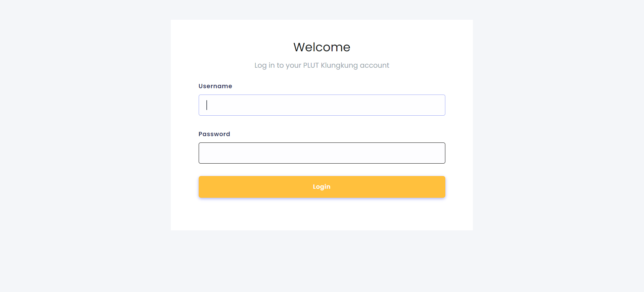Click the Welcome heading
Screen dimensions: 644x292
click(321, 47)
